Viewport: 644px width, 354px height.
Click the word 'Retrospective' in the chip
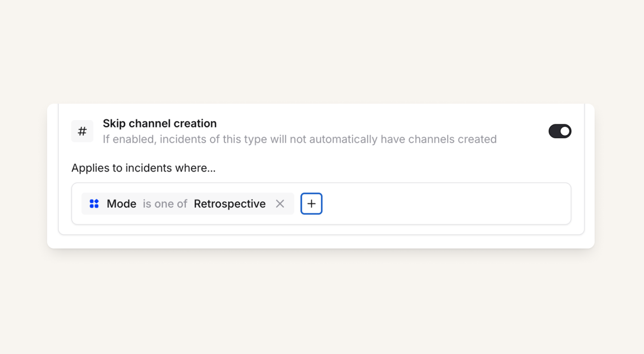coord(230,204)
